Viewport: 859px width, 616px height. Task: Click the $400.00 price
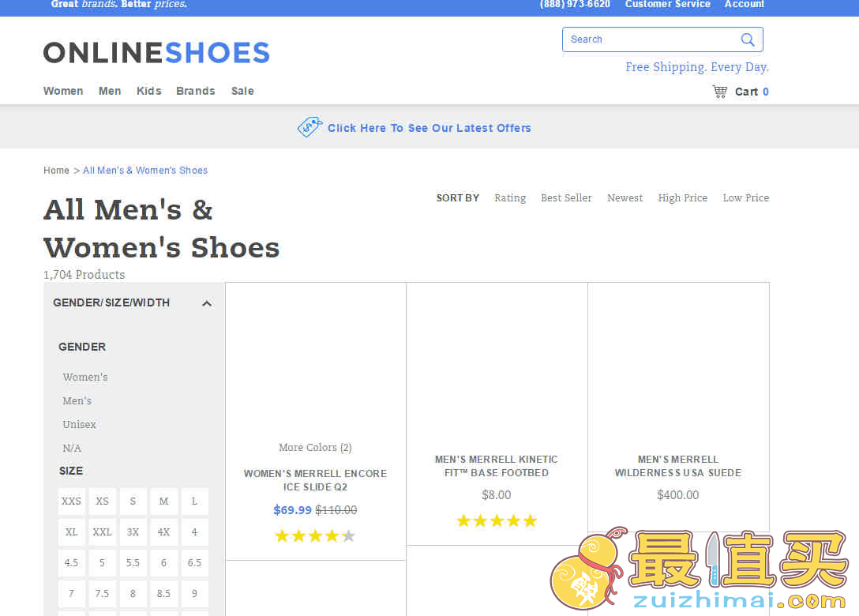[678, 495]
